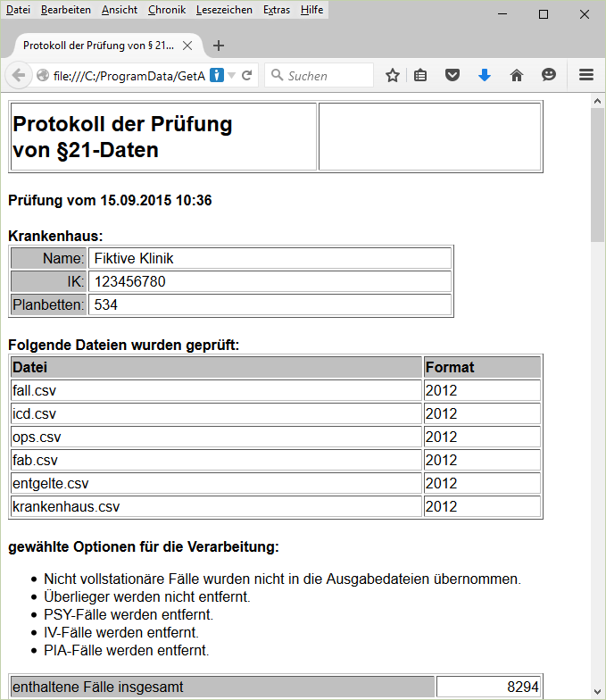Click the Format column header

482,368
